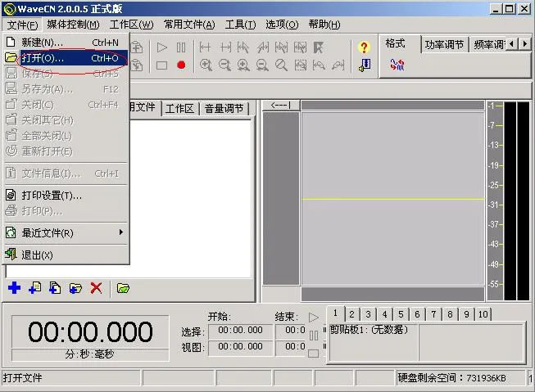Click the zoom out magnifier icon
This screenshot has width=535, height=392.
(224, 65)
